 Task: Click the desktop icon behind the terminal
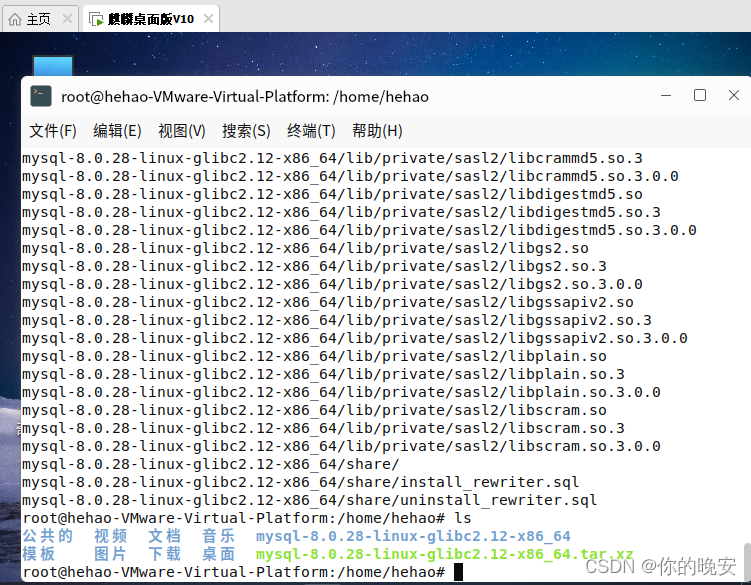tap(53, 66)
